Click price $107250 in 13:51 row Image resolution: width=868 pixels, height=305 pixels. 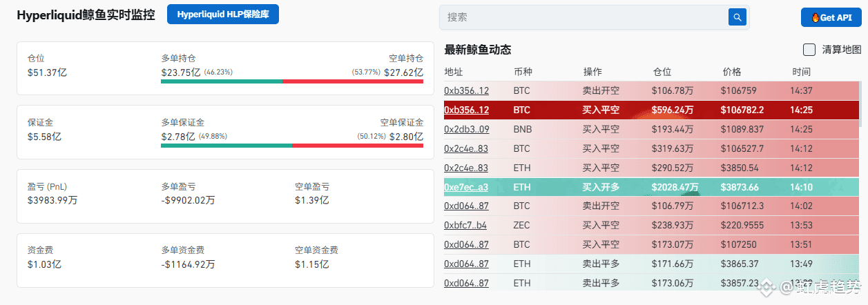pyautogui.click(x=738, y=244)
